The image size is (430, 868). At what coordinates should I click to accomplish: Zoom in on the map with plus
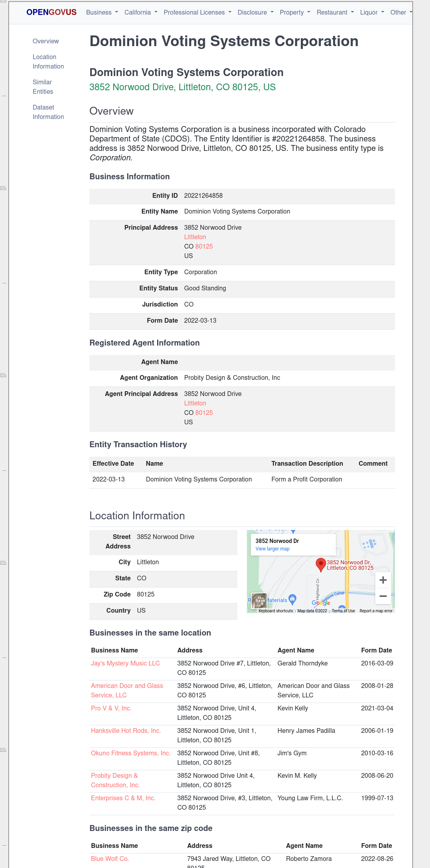pos(383,580)
